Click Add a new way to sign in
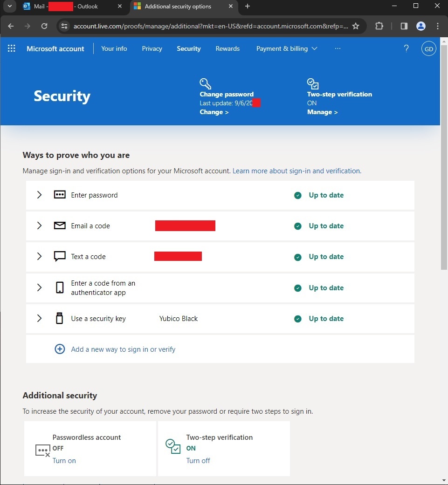The width and height of the screenshot is (448, 485). (x=123, y=349)
